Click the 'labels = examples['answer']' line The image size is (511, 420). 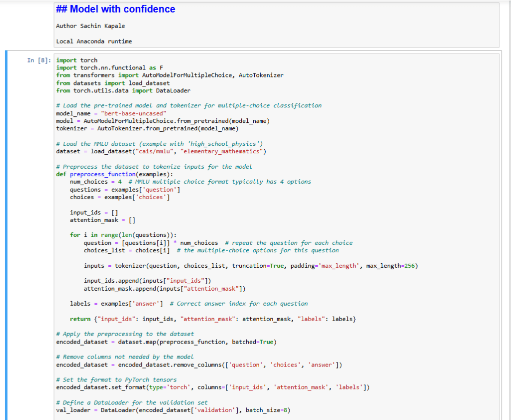115,304
